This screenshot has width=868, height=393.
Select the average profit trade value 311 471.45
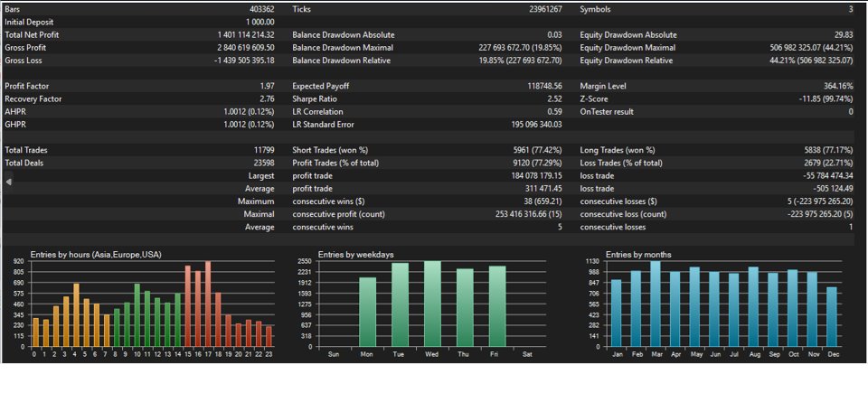[x=543, y=188]
